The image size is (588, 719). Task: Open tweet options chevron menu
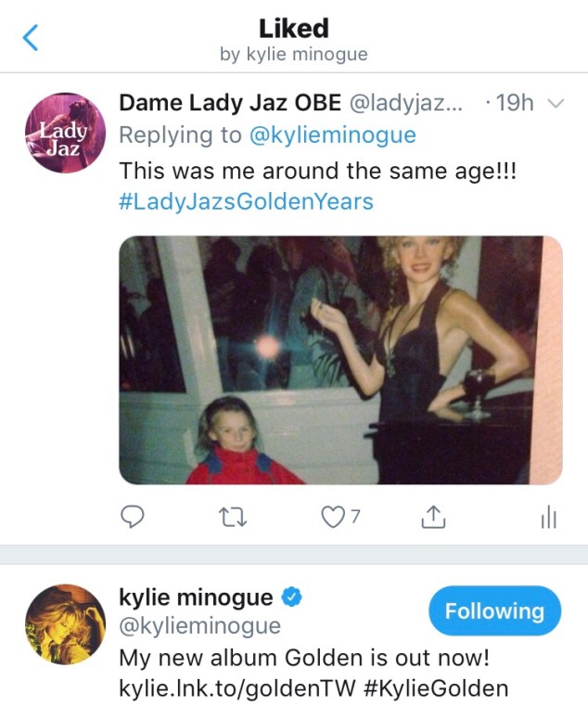click(556, 104)
